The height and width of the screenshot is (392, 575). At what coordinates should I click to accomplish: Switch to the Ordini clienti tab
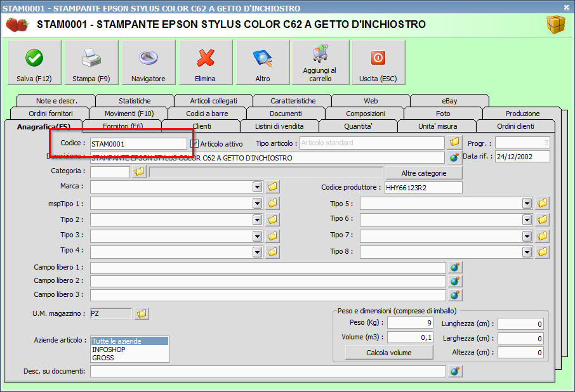(515, 126)
